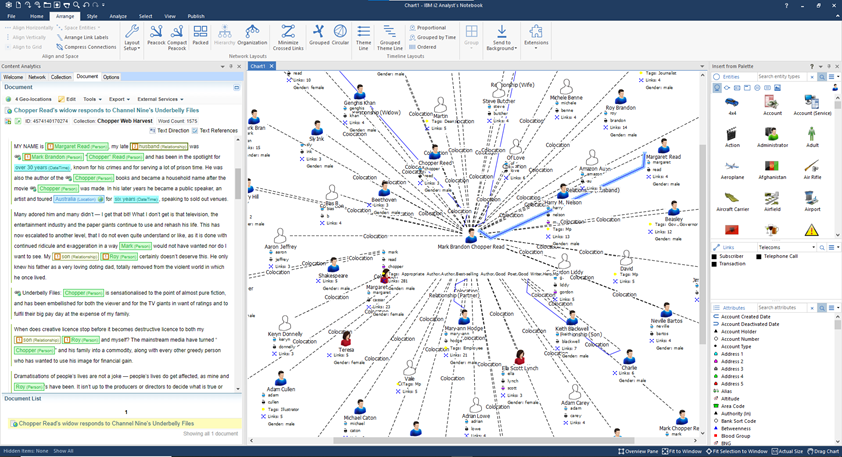Image resolution: width=842 pixels, height=457 pixels.
Task: Click Minimize Crossed Links layout
Action: 287,36
